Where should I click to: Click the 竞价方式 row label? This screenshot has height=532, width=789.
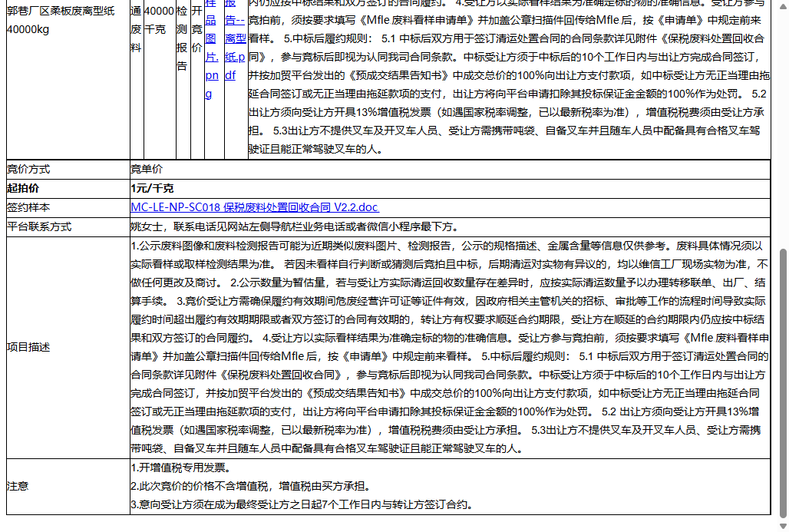pos(28,169)
